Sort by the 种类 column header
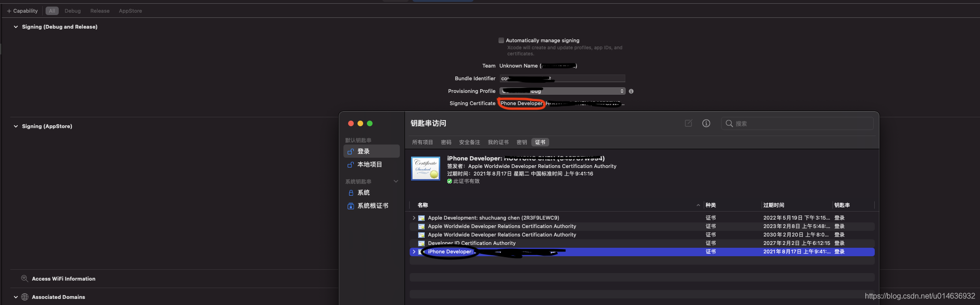This screenshot has width=980, height=305. 711,205
